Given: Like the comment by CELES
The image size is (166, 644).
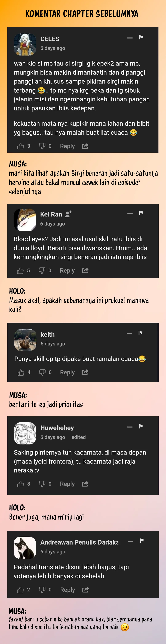Looking at the screenshot, I should click(21, 146).
